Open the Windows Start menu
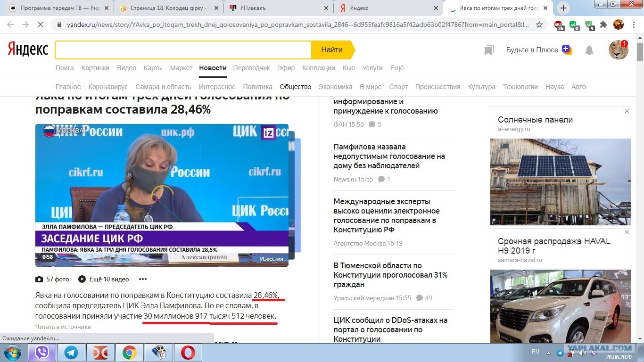The height and width of the screenshot is (362, 644). coord(13,353)
